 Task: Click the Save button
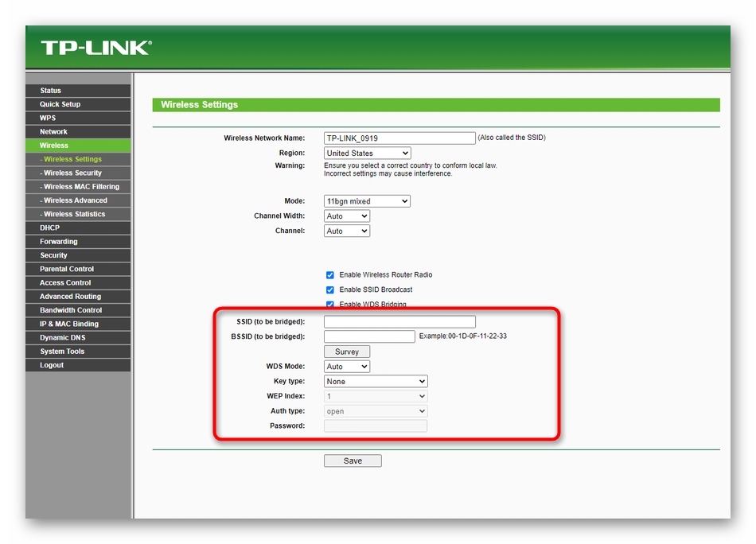tap(353, 461)
